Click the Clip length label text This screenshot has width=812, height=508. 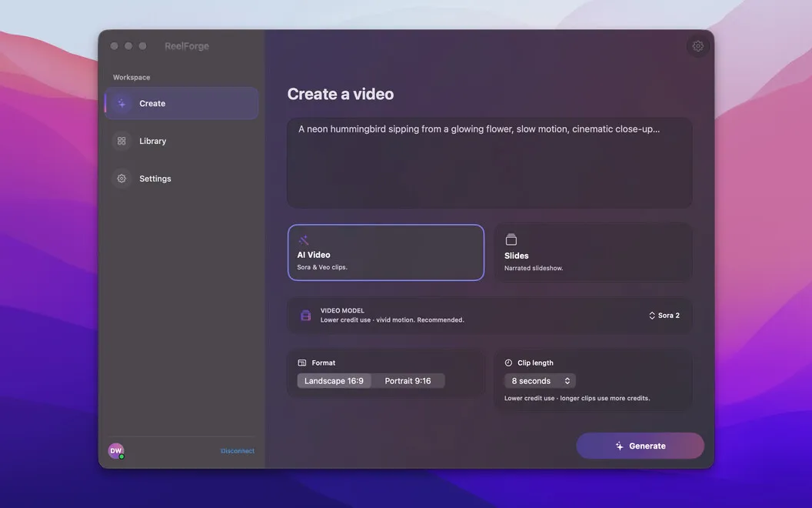[535, 363]
